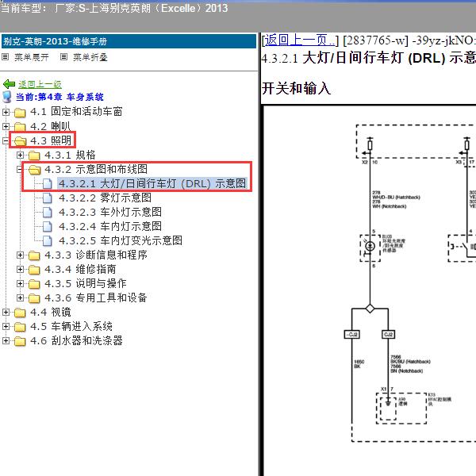Click folder icon for 4.1 固定和活动车窗
476x476 pixels.
pyautogui.click(x=20, y=113)
